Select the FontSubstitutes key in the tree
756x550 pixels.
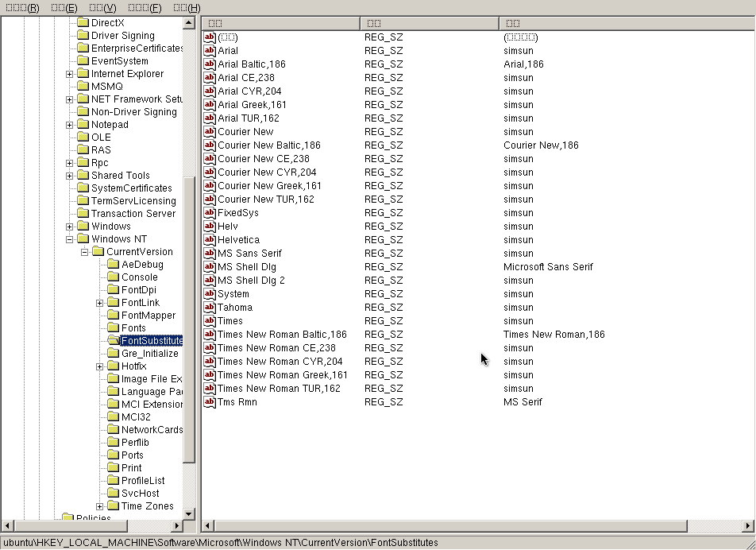pos(152,341)
